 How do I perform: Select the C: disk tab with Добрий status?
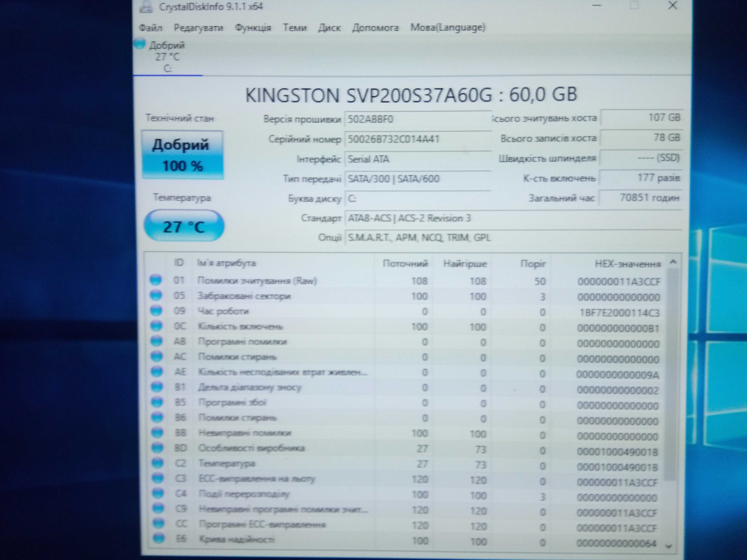click(168, 57)
